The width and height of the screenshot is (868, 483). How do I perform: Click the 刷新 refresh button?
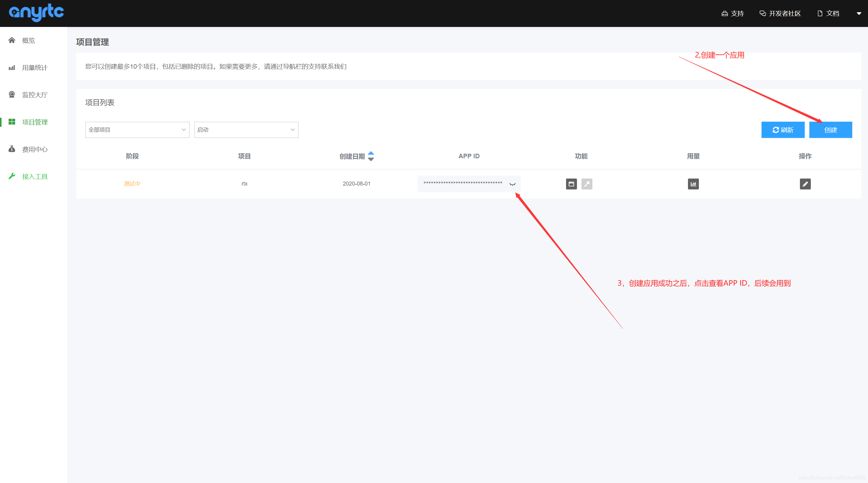tap(783, 130)
